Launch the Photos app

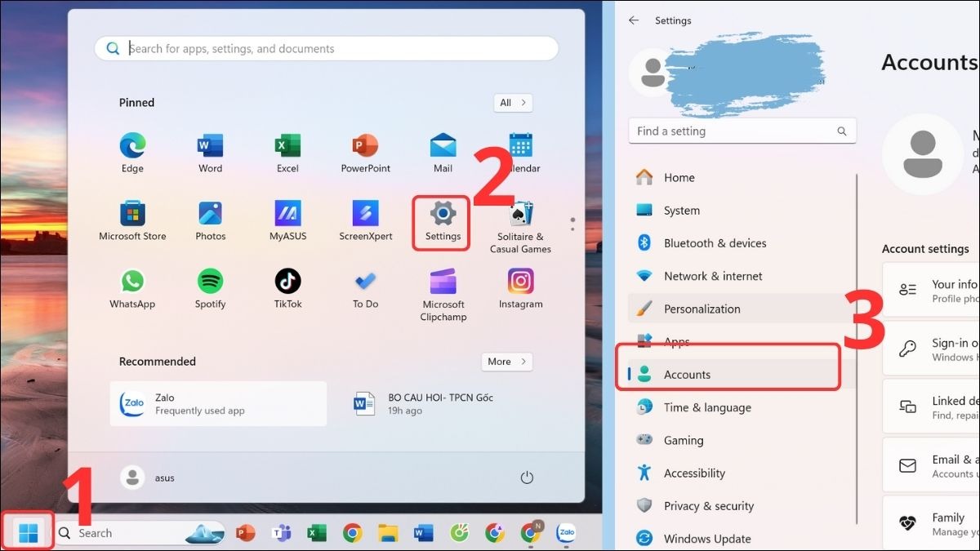coord(210,220)
